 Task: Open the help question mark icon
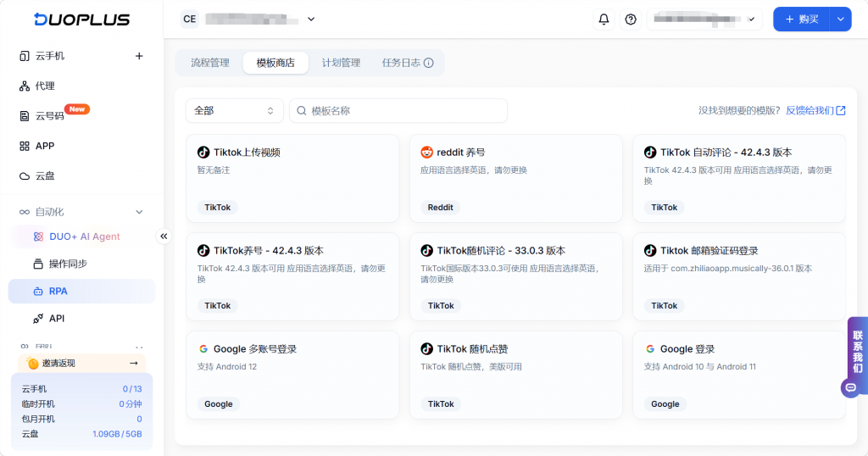(x=631, y=19)
